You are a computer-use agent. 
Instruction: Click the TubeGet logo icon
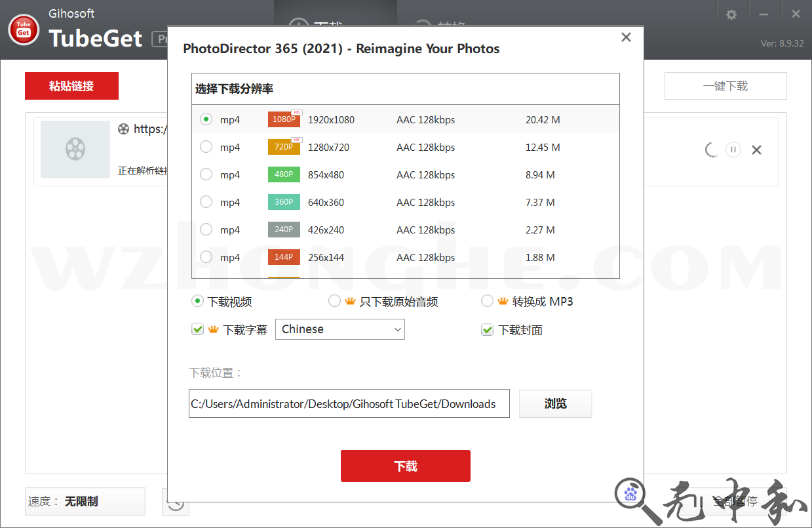pos(24,30)
